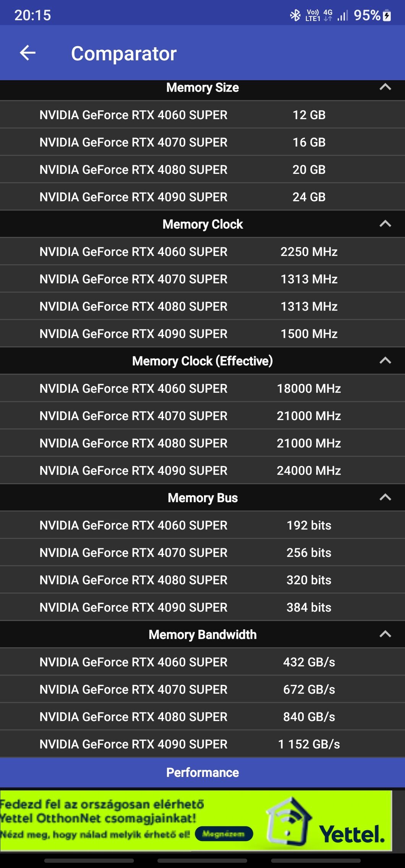The image size is (405, 868).
Task: Collapse Memory Clock (Effective) section chevron
Action: [x=385, y=360]
